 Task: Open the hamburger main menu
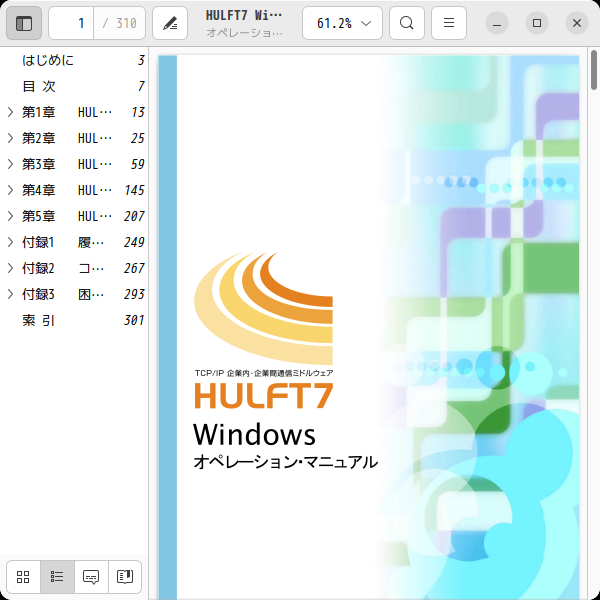click(449, 23)
